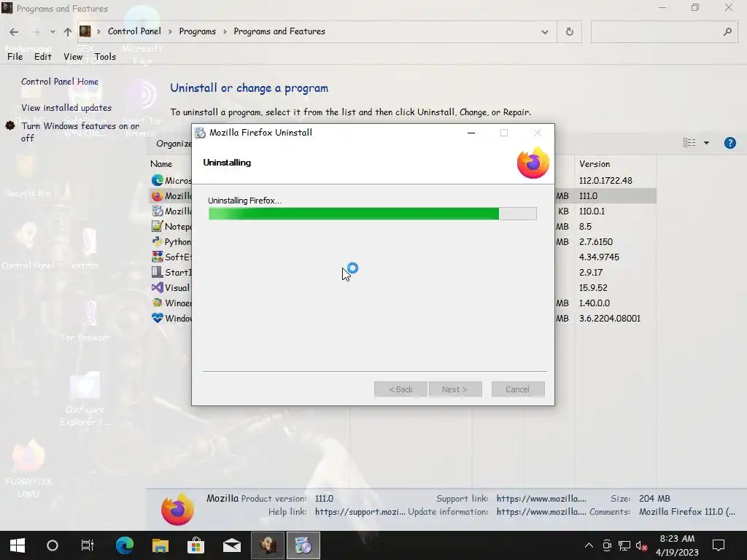Click the uninstaller icon in dialog title bar
This screenshot has height=560, width=747.
point(201,133)
